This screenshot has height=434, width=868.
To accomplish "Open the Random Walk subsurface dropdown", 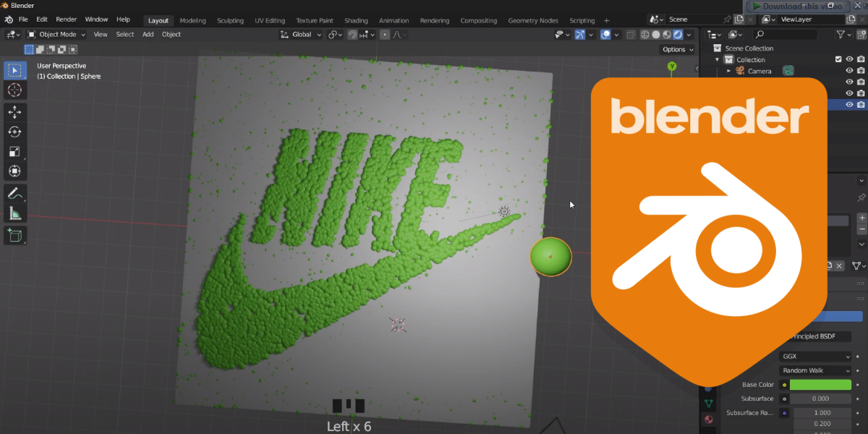I will tap(816, 370).
